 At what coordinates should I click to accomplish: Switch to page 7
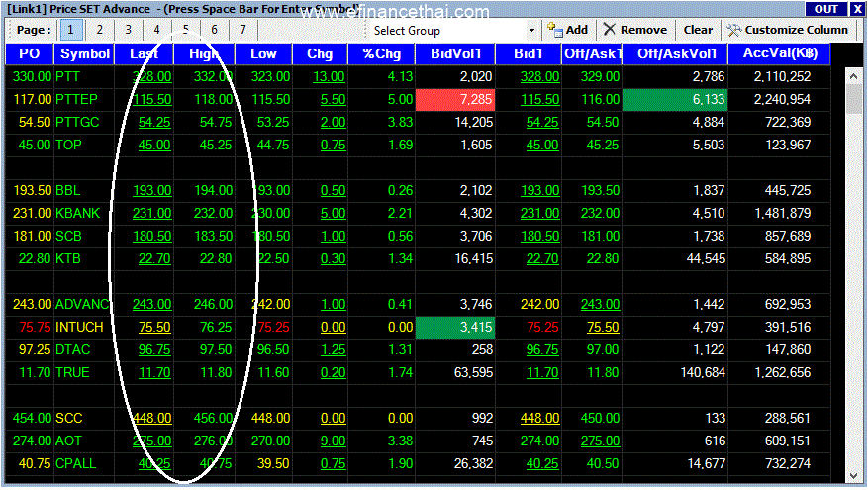[x=243, y=30]
